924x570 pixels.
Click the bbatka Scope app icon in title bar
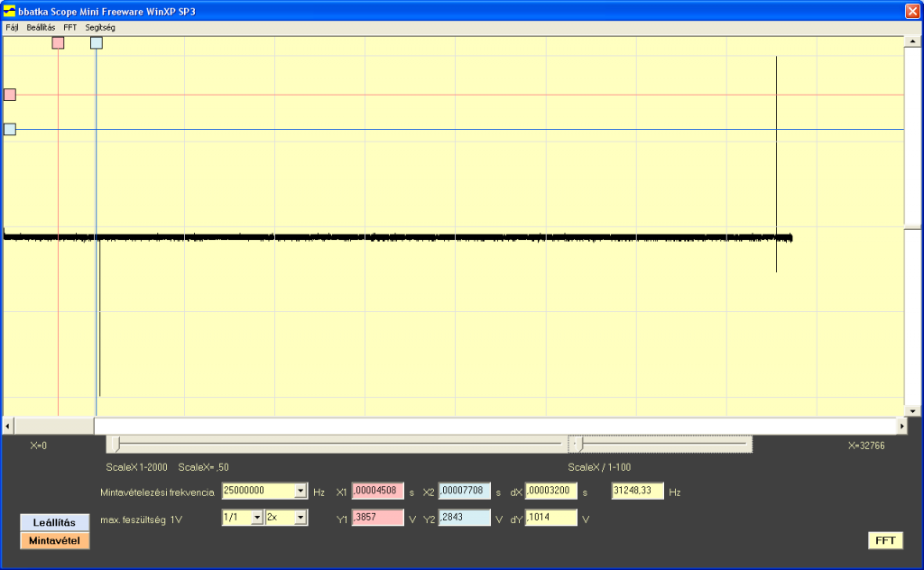tap(9, 11)
